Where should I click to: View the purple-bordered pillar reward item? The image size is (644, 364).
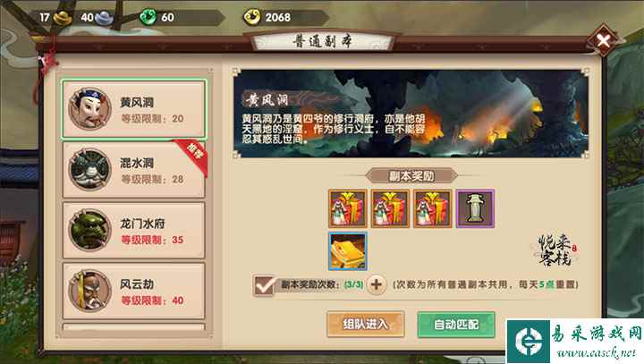475,208
